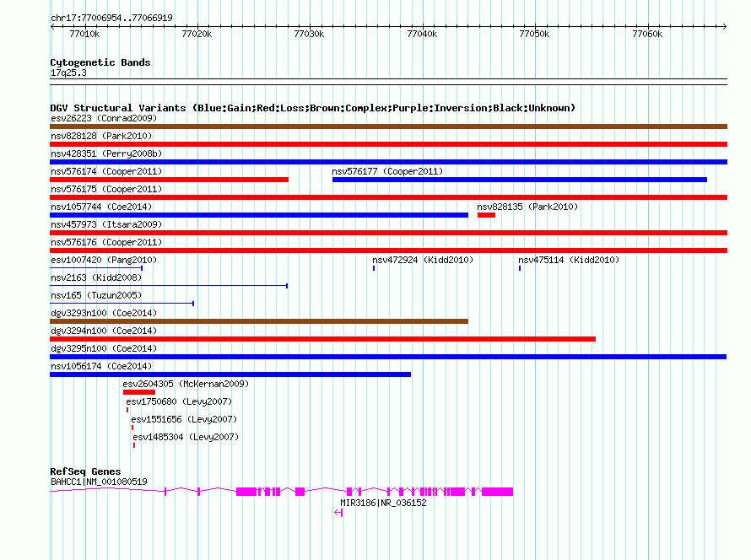This screenshot has width=751, height=560.
Task: Click the red dgv3294n100 loss bar
Action: click(323, 339)
